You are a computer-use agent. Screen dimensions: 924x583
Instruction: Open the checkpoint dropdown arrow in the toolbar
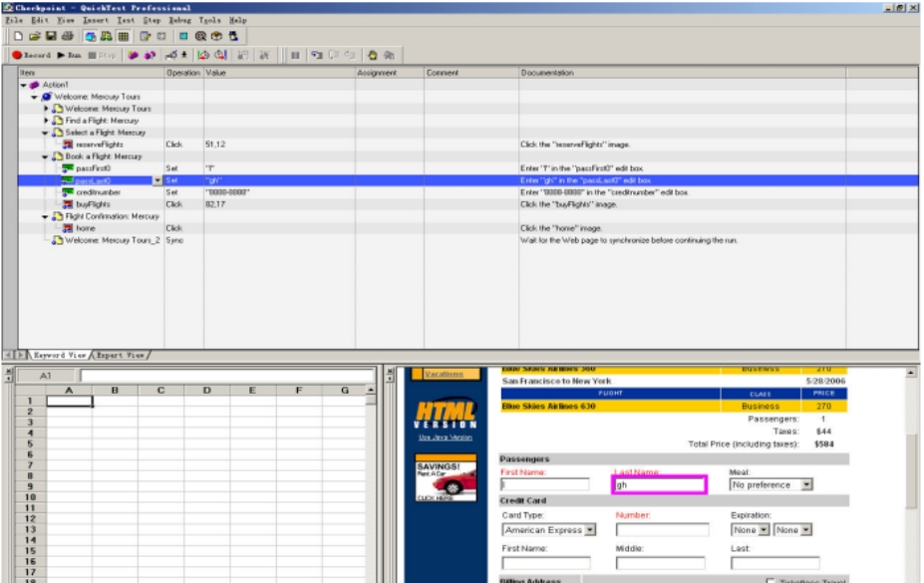coord(183,56)
